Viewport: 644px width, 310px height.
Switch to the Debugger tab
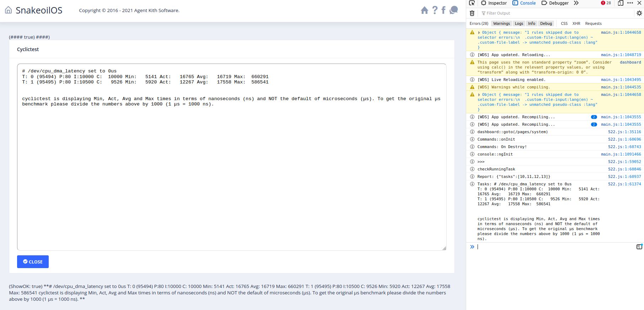pos(555,3)
